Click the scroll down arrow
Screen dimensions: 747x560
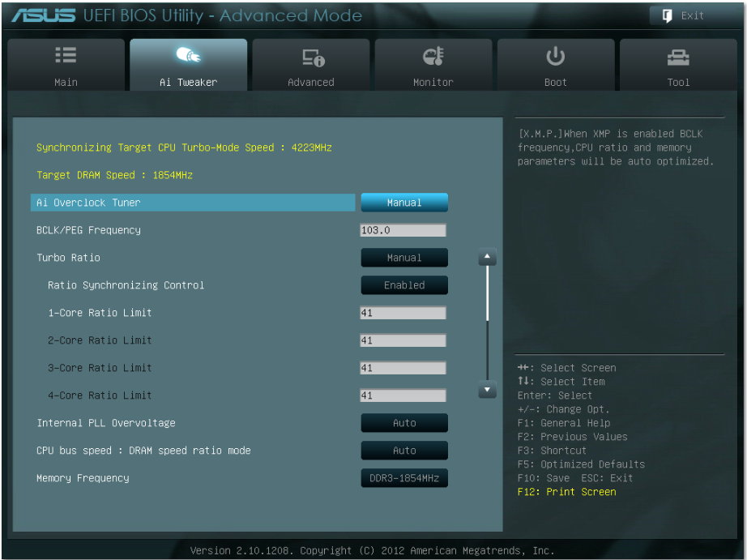488,390
